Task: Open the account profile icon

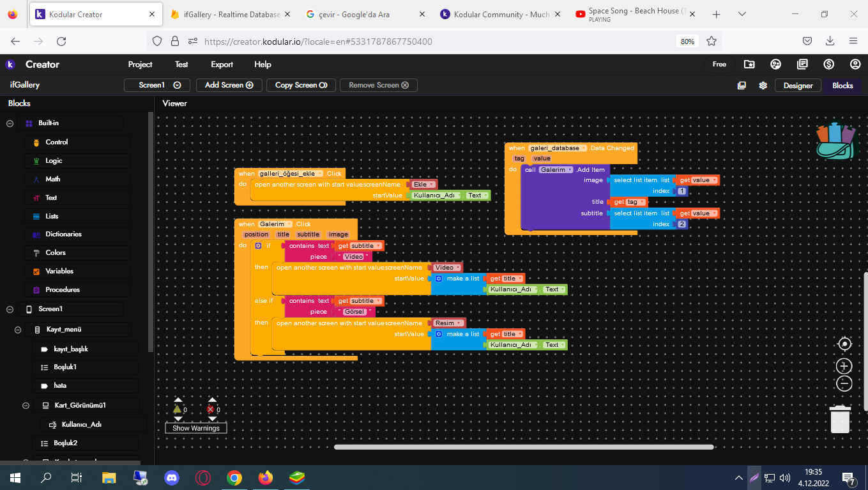Action: click(x=855, y=64)
